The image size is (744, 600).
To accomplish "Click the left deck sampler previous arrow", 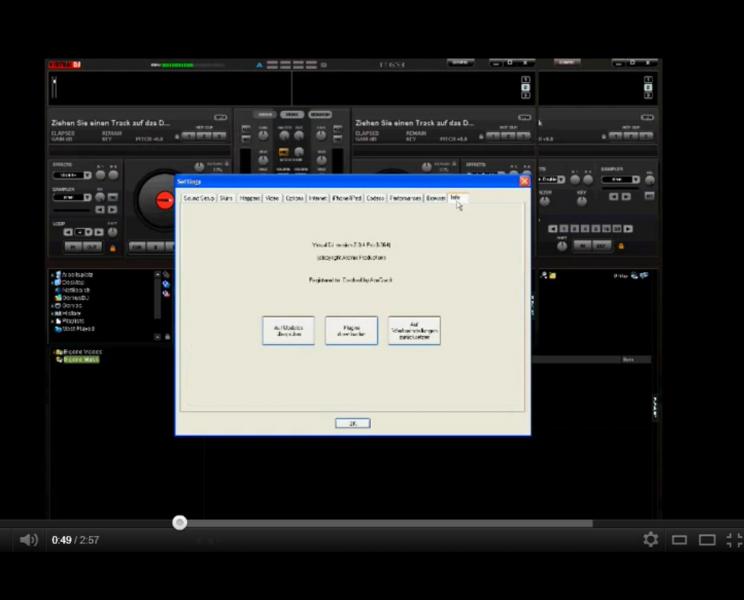I will click(x=100, y=210).
